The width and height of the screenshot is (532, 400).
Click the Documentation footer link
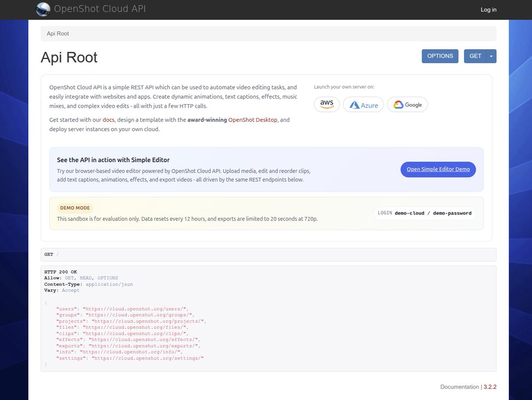459,387
